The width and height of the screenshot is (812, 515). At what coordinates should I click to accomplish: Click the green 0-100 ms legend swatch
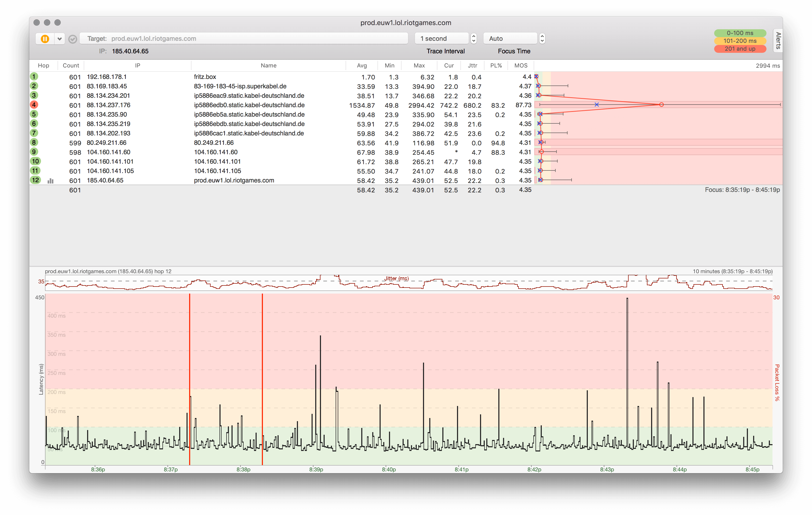[740, 33]
